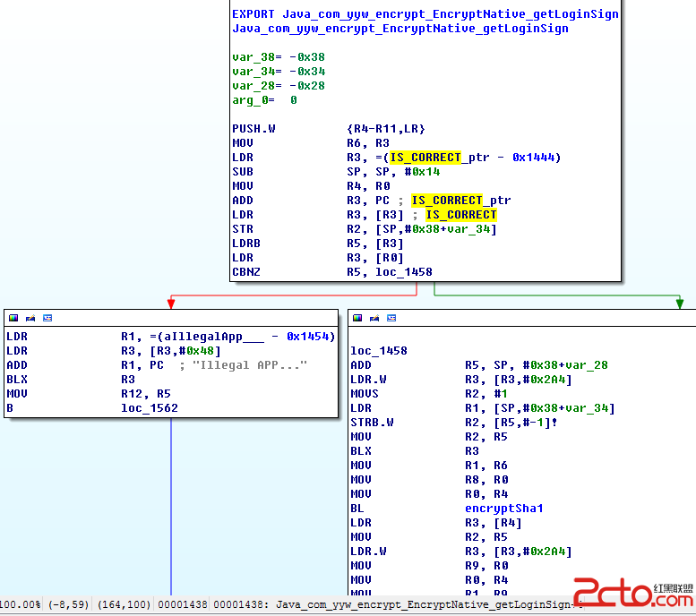Click the MOV R9, R0 instruction
The height and width of the screenshot is (616, 696).
click(429, 565)
